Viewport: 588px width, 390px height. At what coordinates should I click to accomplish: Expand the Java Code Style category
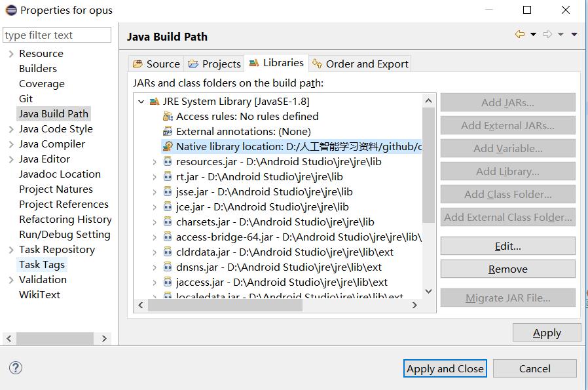click(11, 129)
